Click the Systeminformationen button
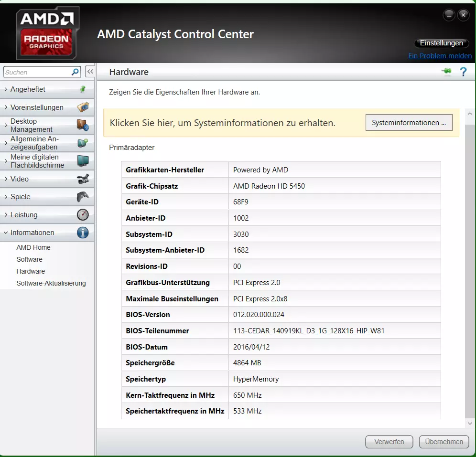The image size is (476, 457). (409, 123)
